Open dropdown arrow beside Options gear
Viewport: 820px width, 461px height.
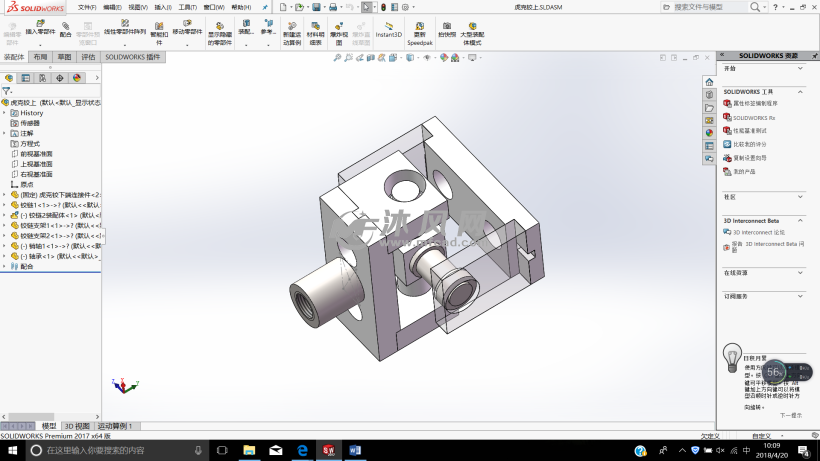(414, 7)
